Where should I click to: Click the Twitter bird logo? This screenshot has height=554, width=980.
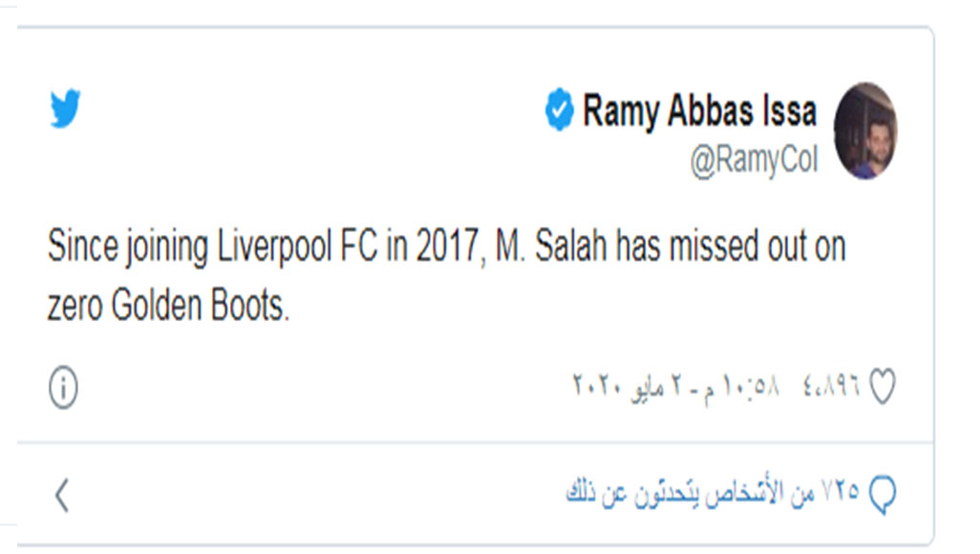tap(66, 108)
